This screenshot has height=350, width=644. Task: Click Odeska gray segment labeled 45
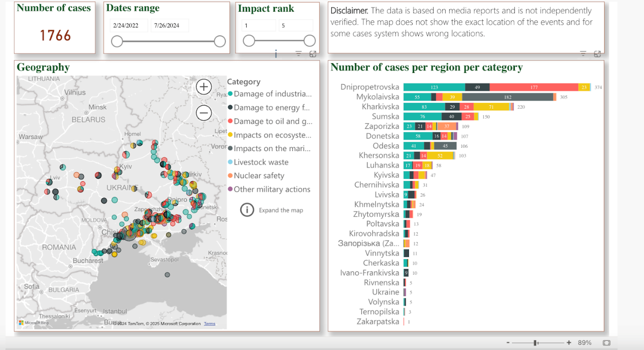point(445,146)
